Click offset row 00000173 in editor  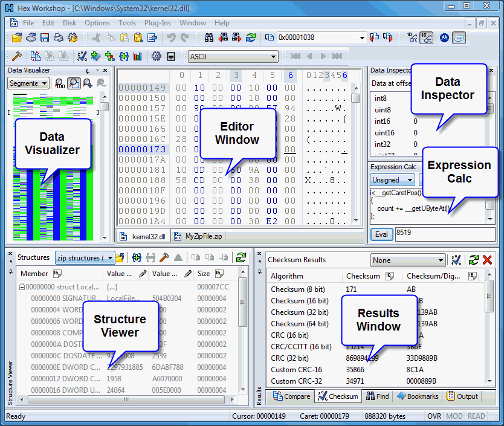[x=142, y=149]
